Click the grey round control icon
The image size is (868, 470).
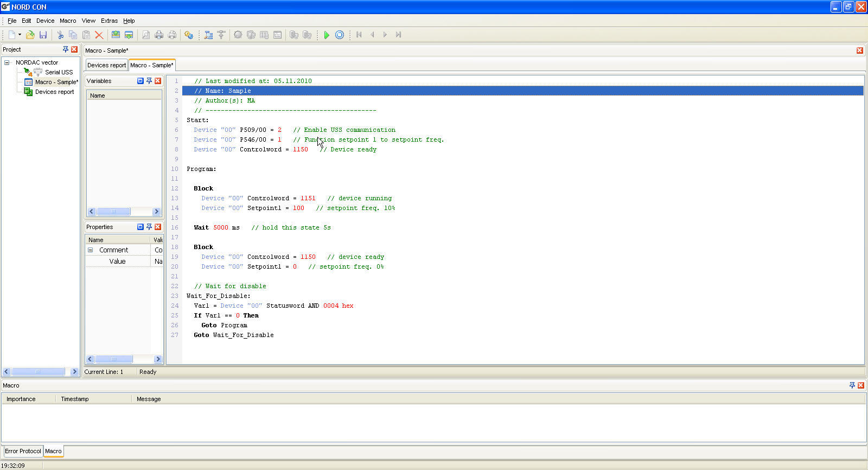coord(238,35)
